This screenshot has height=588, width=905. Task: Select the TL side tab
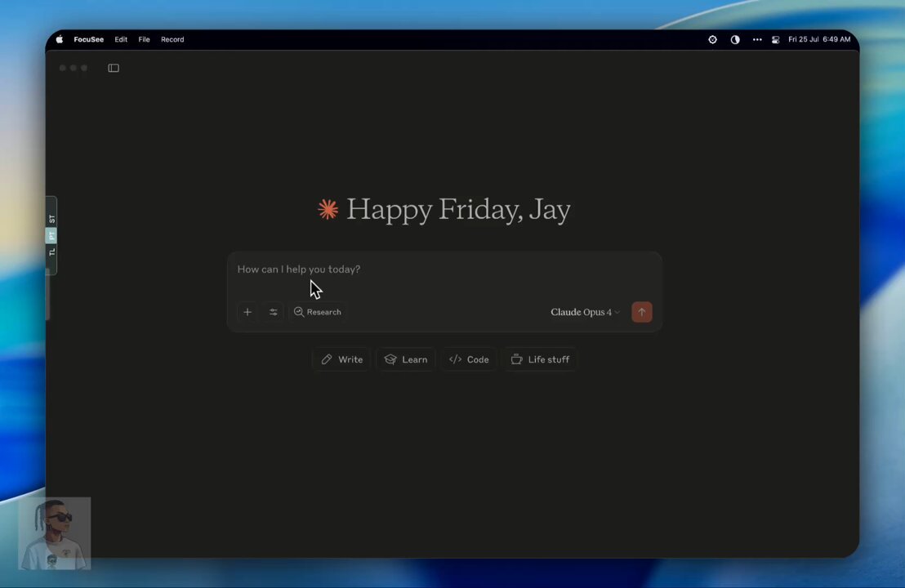pyautogui.click(x=52, y=252)
